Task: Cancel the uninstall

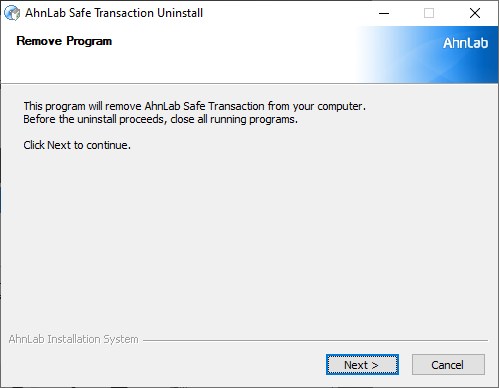Action: tap(448, 364)
